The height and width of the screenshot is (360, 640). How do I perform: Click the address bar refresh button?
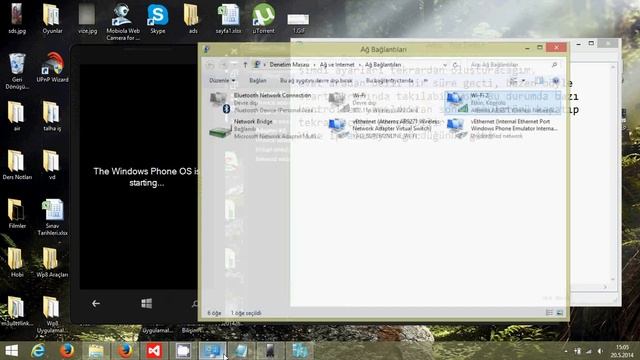[455, 64]
